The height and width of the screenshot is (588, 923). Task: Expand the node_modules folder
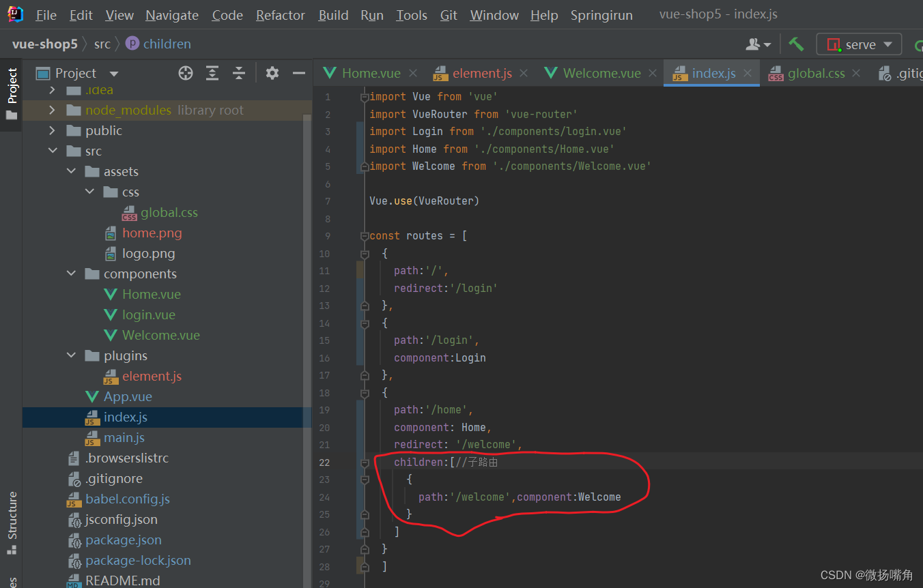coord(53,111)
